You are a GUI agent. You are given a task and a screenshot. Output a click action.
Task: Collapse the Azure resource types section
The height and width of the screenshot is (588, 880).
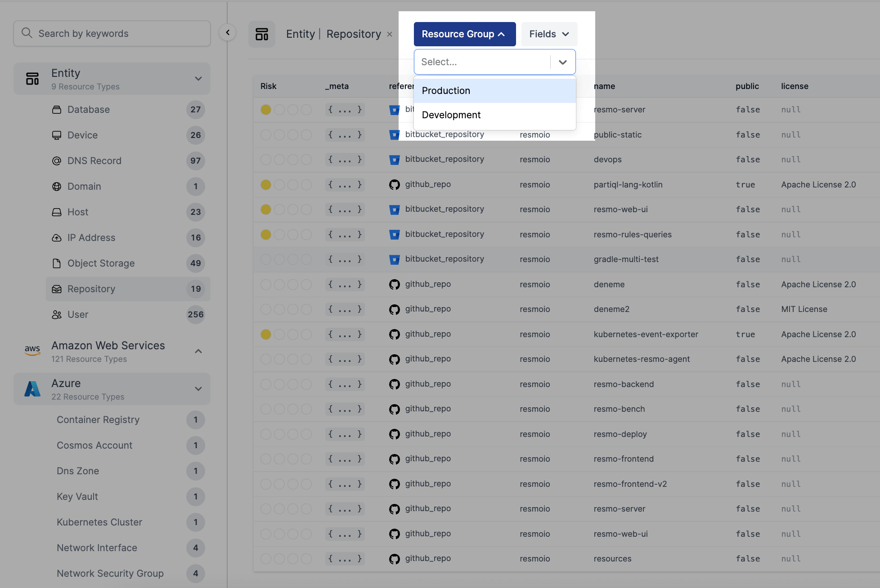coord(198,388)
